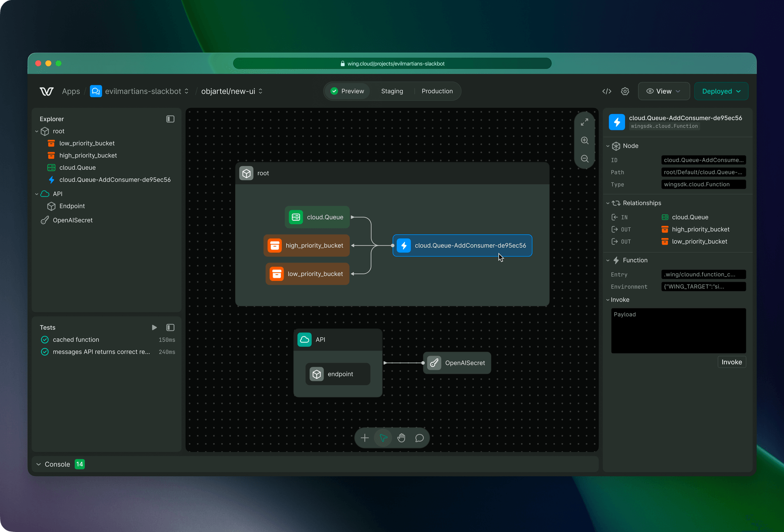This screenshot has height=532, width=784.
Task: Click inside the Payload input field
Action: [x=678, y=331]
